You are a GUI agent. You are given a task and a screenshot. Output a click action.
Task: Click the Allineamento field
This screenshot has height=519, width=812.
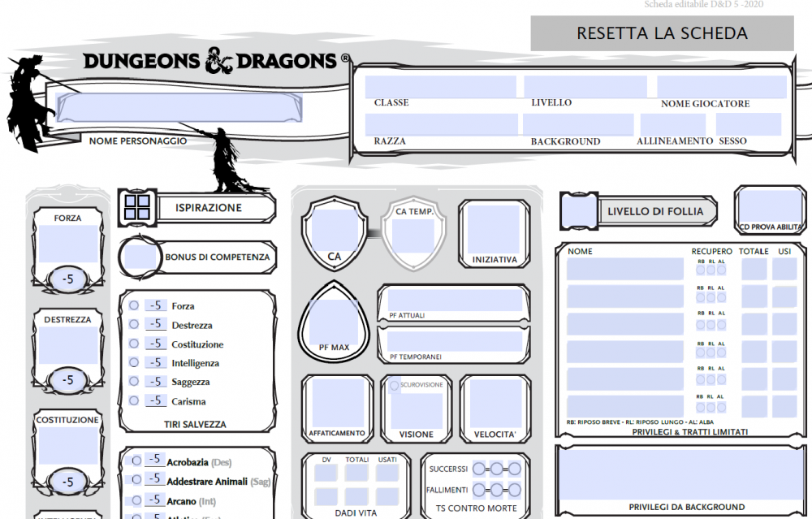point(672,125)
